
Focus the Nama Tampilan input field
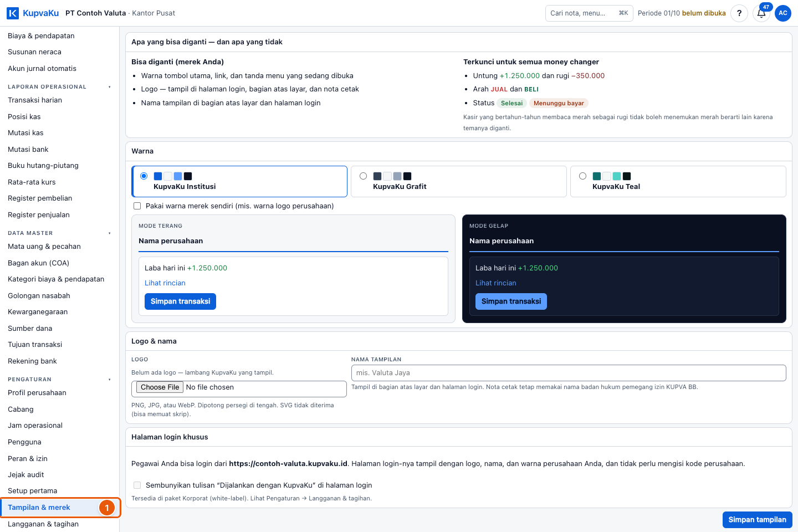[x=569, y=373]
